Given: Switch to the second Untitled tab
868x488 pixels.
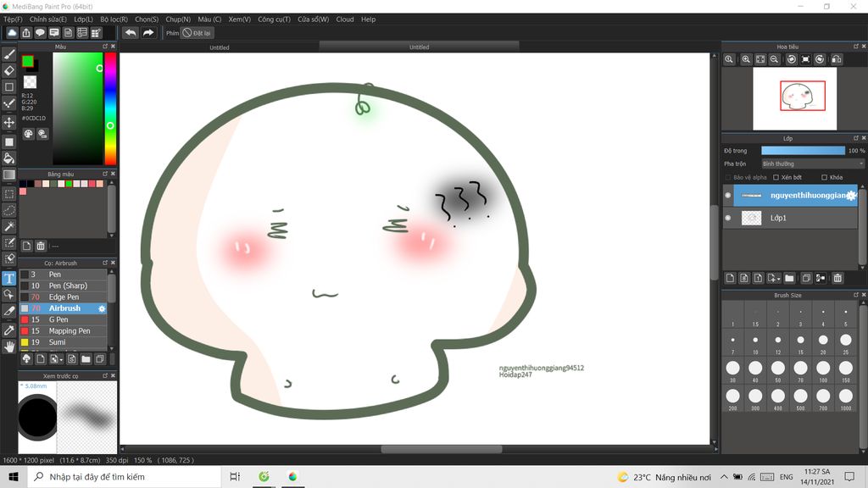Looking at the screenshot, I should tap(419, 47).
